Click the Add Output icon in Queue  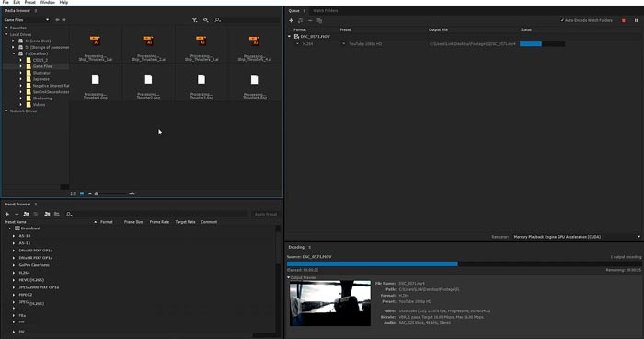[300, 20]
